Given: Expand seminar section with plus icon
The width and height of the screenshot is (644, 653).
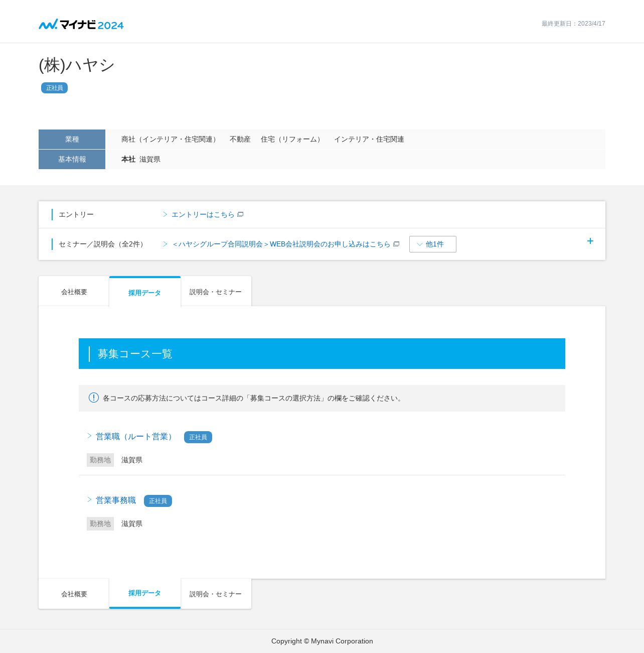Looking at the screenshot, I should [x=590, y=241].
